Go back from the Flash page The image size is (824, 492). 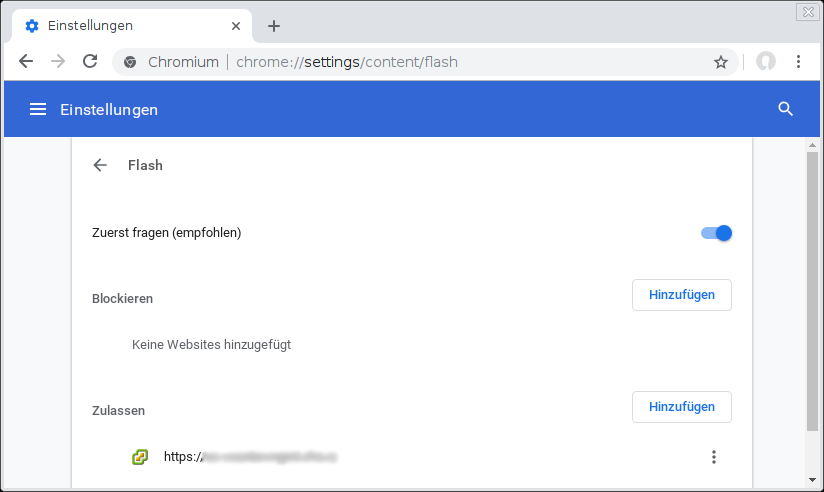click(x=100, y=165)
